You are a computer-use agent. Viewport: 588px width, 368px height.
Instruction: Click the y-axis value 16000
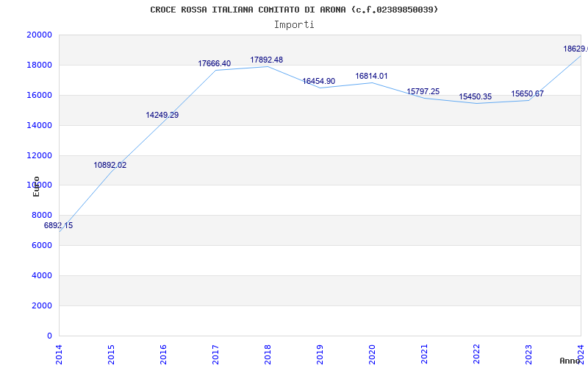tap(39, 95)
